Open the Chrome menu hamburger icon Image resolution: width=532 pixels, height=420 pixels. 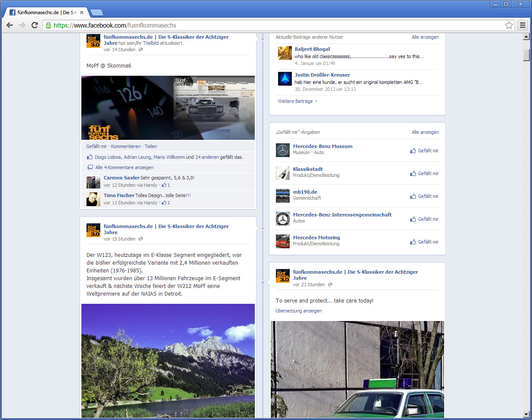click(523, 25)
